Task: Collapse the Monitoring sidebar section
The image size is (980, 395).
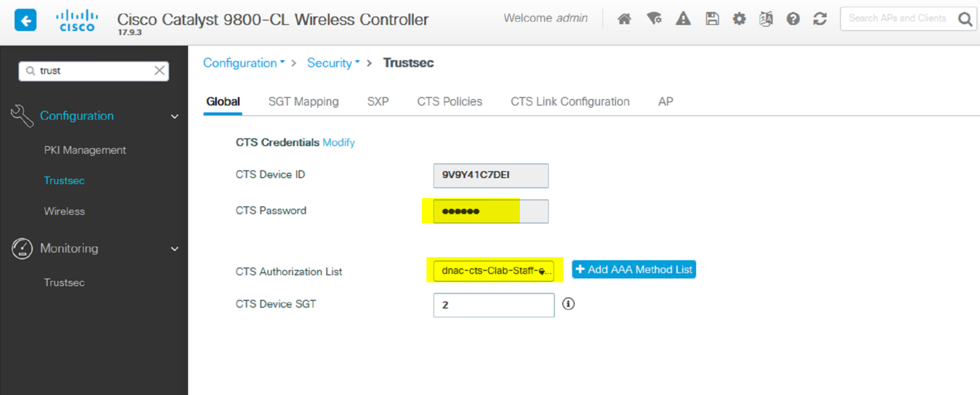Action: [x=174, y=249]
